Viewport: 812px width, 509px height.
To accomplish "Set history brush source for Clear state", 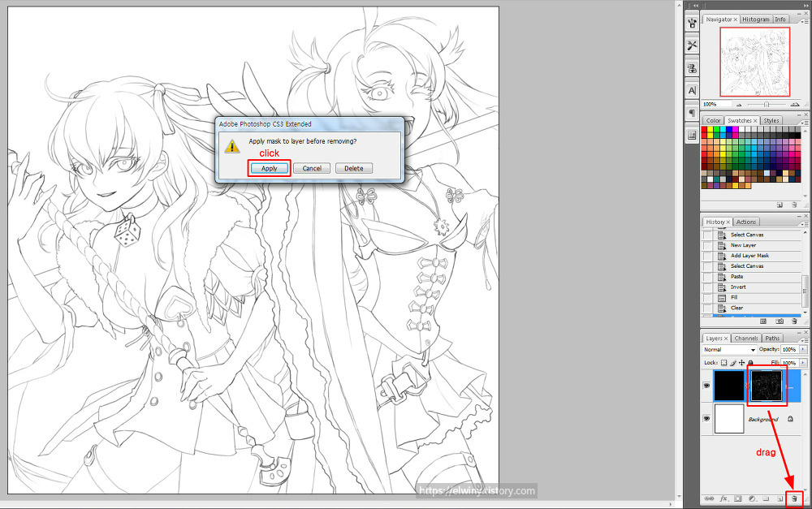I will tap(707, 308).
